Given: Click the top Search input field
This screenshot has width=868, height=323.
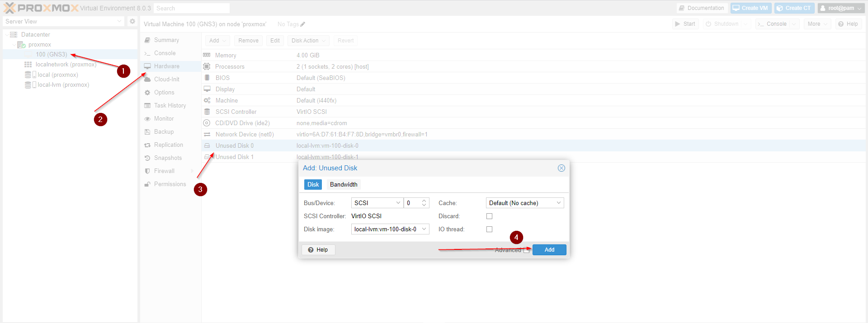Looking at the screenshot, I should tap(191, 8).
